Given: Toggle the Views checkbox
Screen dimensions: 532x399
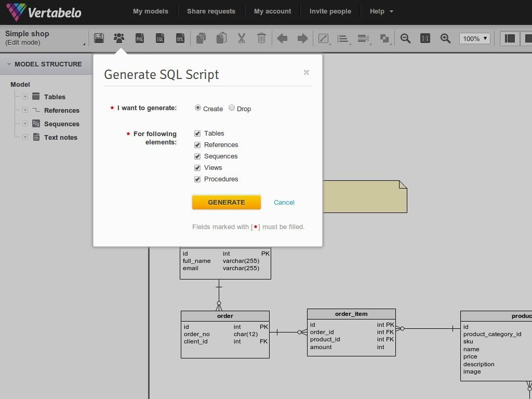Looking at the screenshot, I should tap(197, 168).
